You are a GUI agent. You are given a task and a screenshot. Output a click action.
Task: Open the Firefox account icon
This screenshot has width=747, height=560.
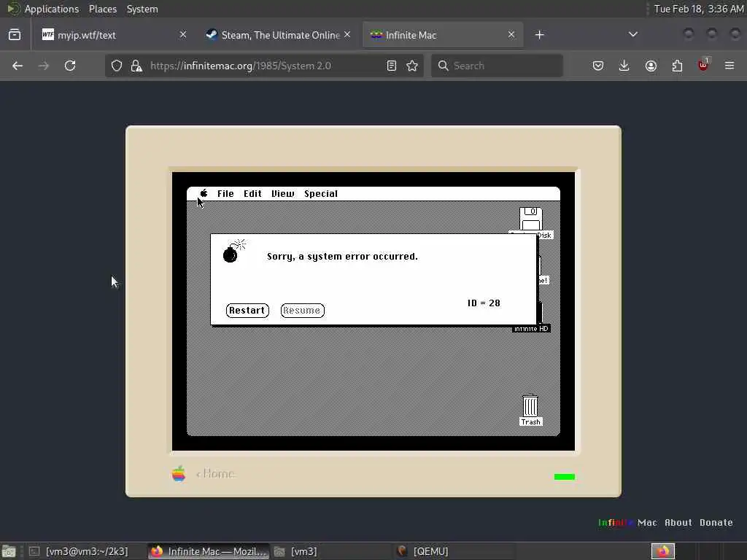[x=651, y=66]
